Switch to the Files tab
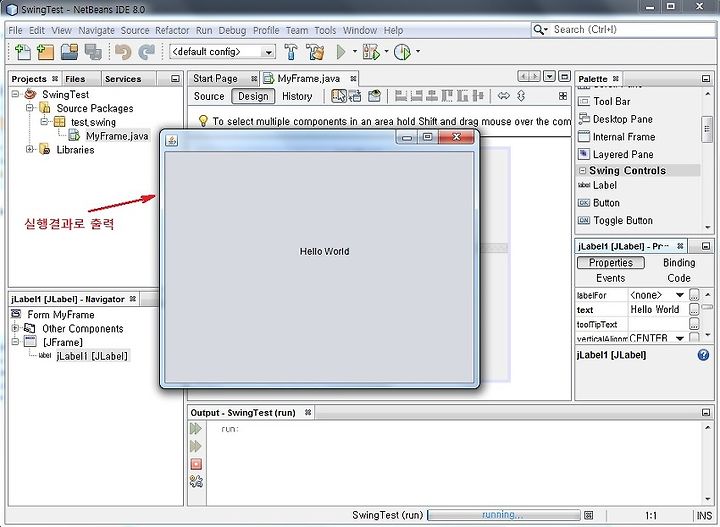The image size is (720, 527). click(x=75, y=79)
